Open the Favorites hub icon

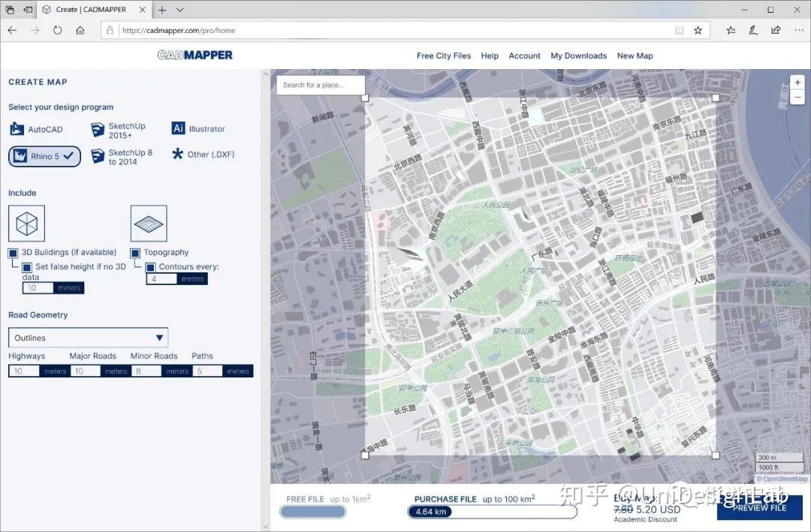coord(731,31)
